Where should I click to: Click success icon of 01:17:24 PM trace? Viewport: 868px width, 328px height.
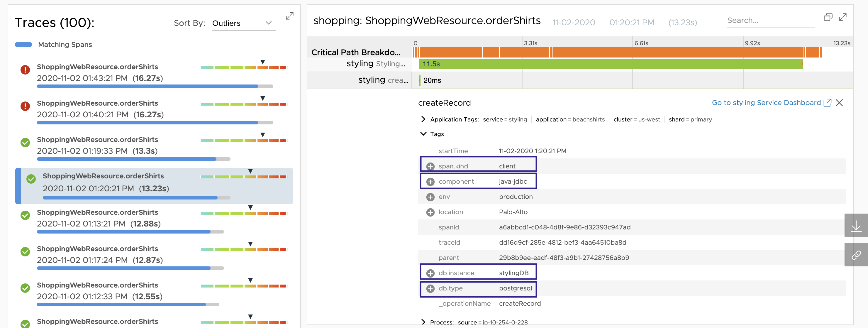(x=25, y=252)
